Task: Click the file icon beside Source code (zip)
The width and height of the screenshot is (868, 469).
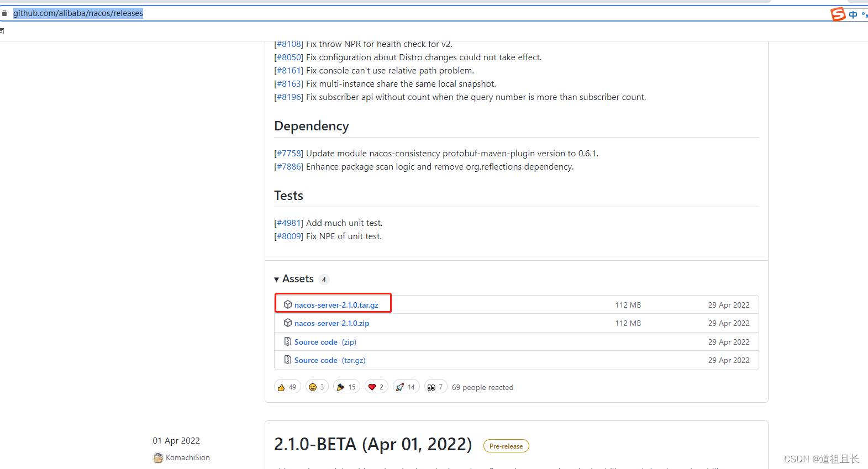Action: 288,341
